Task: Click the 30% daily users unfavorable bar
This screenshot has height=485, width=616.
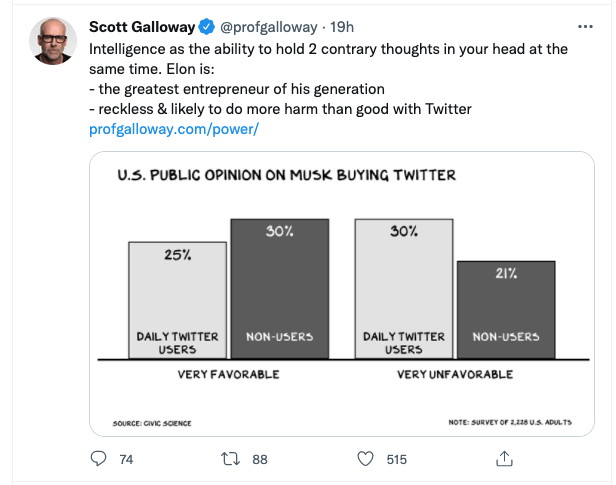Action: pyautogui.click(x=404, y=290)
